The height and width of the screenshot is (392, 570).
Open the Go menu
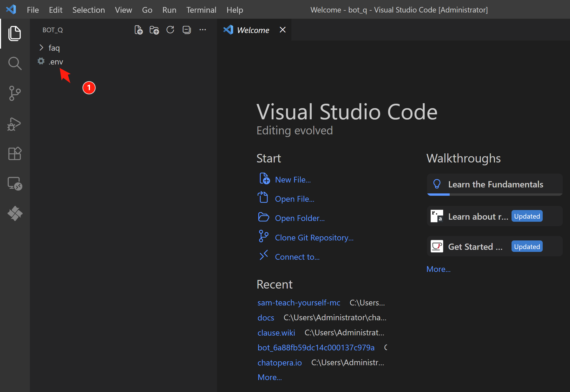tap(147, 10)
